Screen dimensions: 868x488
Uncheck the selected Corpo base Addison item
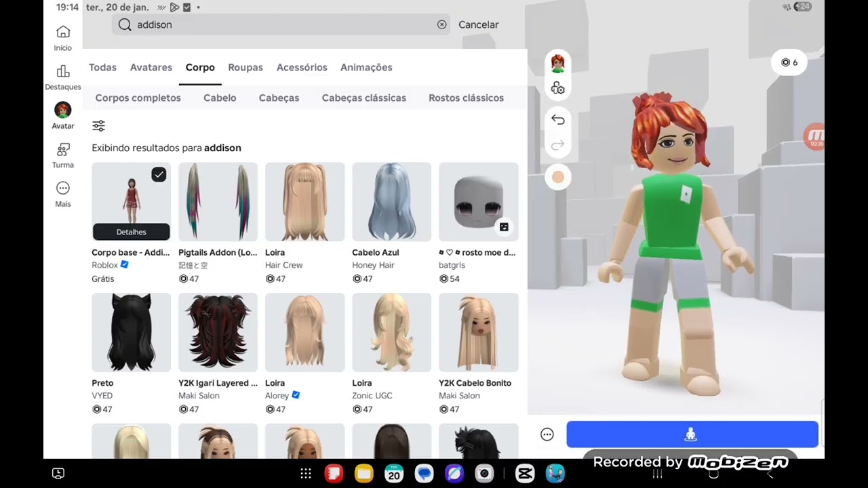(x=159, y=175)
